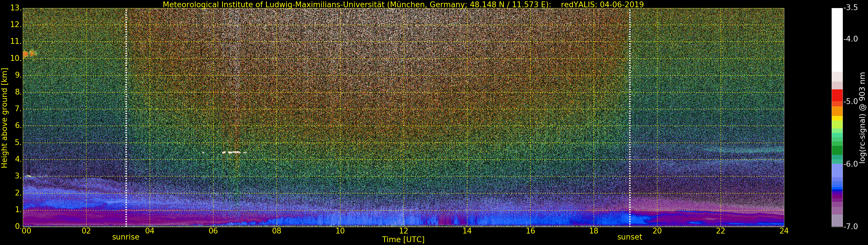Click the colorbar tick value '-3.5'
Image resolution: width=868 pixels, height=245 pixels.
(851, 8)
